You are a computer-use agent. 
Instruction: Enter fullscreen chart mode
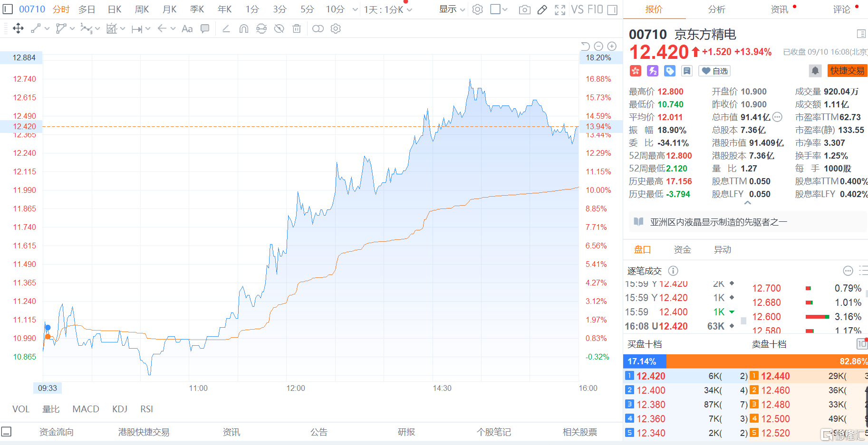coord(560,9)
